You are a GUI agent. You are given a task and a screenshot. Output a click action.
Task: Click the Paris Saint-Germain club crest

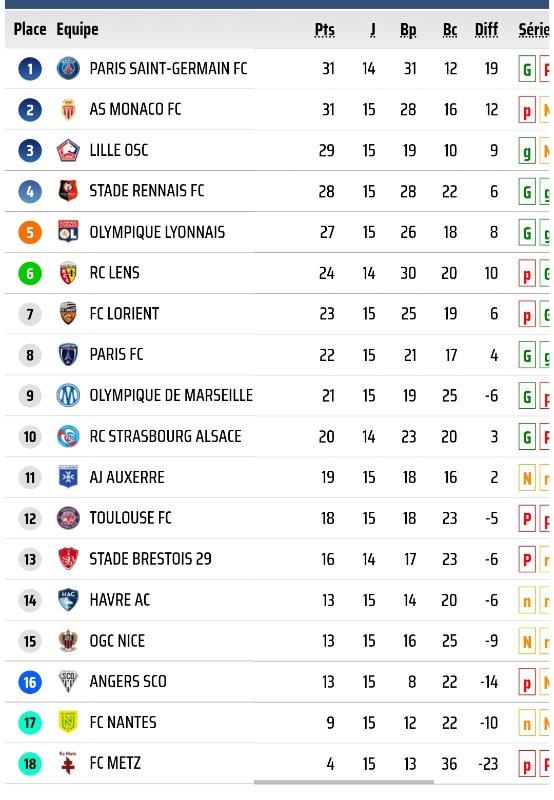68,68
